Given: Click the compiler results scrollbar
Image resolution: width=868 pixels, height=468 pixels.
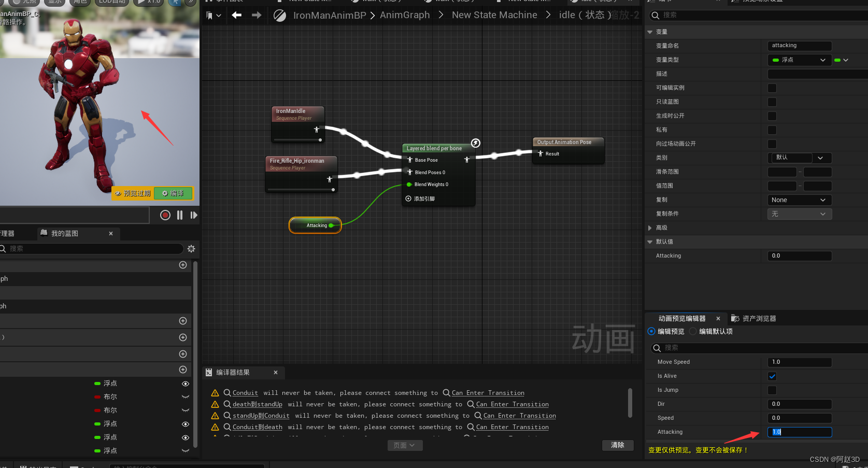Looking at the screenshot, I should click(630, 403).
